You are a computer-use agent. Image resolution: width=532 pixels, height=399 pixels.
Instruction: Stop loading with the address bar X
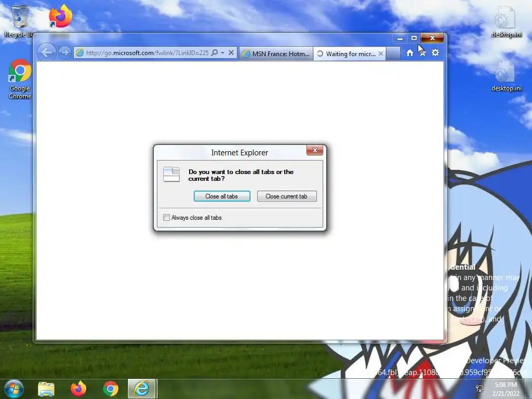click(x=231, y=52)
